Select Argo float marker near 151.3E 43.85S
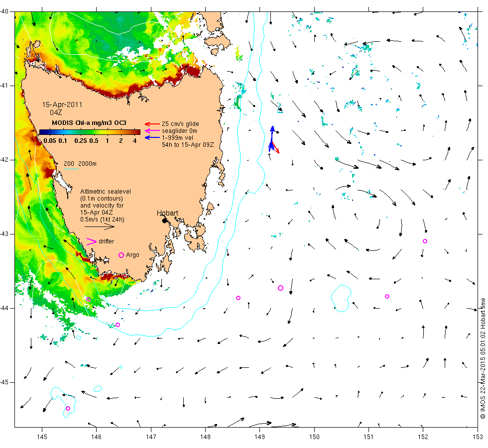 point(387,297)
